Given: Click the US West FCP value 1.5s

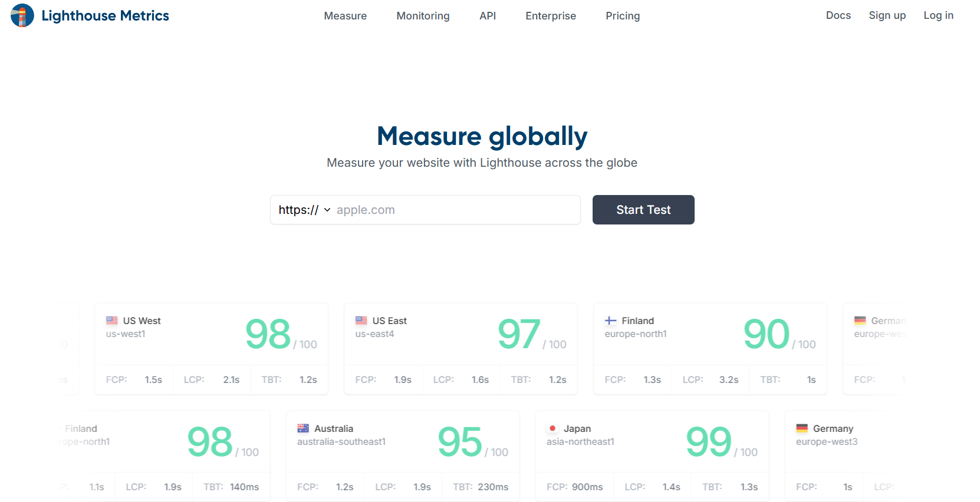Looking at the screenshot, I should click(x=153, y=380).
